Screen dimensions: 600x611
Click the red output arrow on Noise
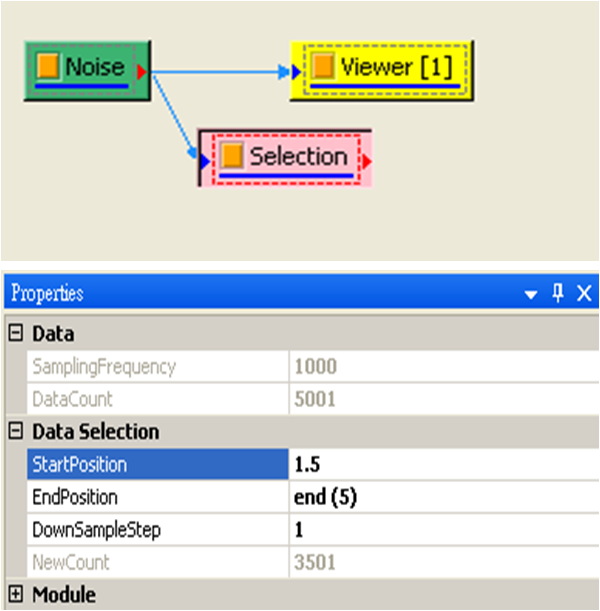(x=142, y=70)
